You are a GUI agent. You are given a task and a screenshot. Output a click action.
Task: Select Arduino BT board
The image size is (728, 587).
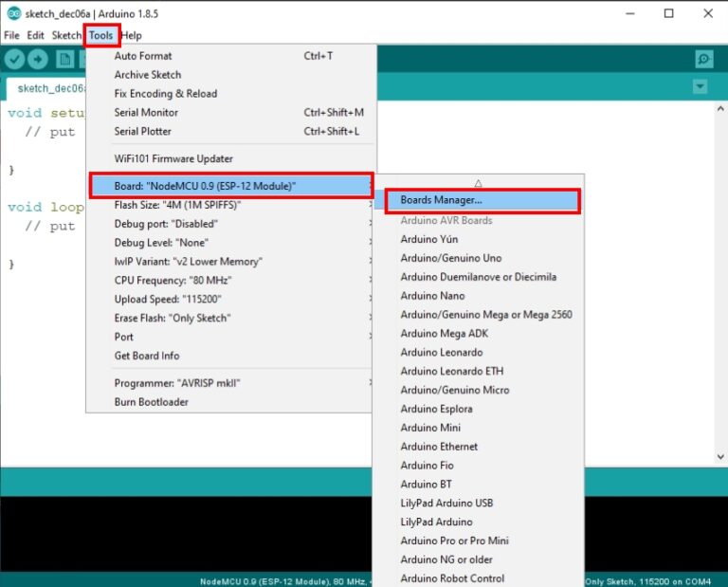pos(479,485)
